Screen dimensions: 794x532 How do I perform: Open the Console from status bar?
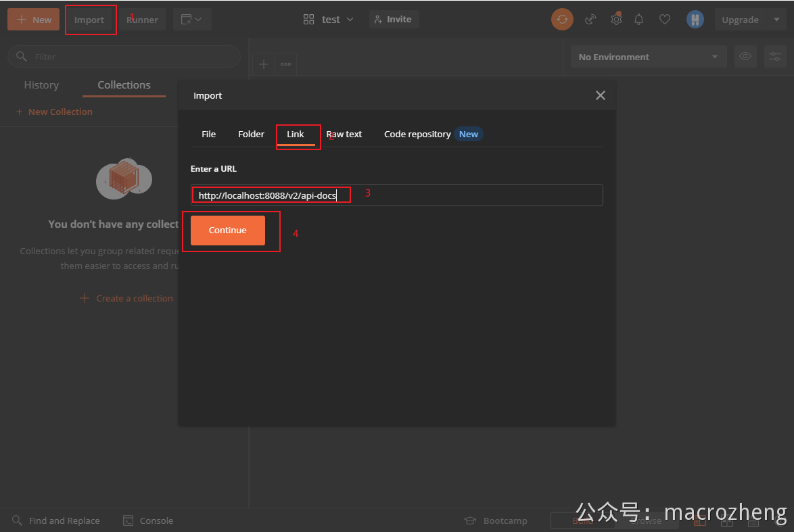point(148,521)
